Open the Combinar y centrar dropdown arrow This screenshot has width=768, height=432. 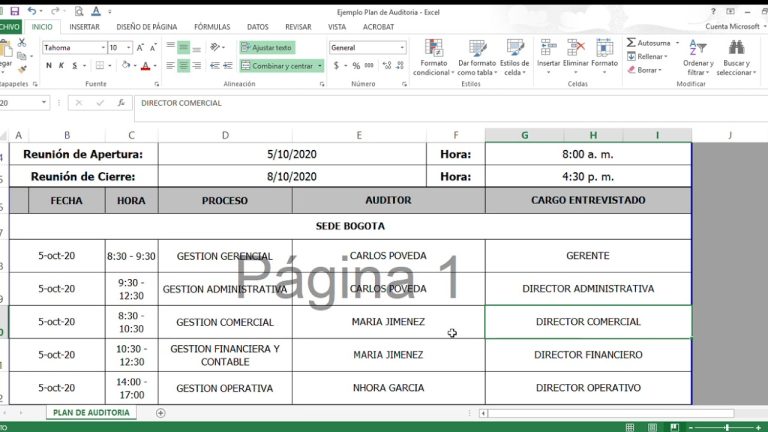coord(320,66)
